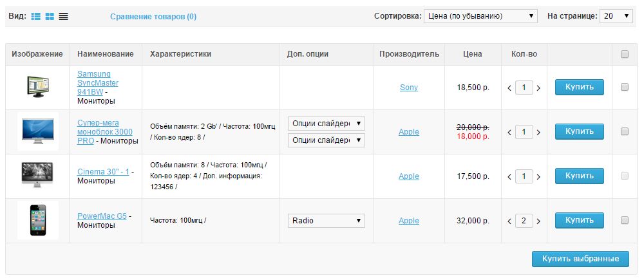
Task: Toggle select-all checkbox in table header
Action: click(x=624, y=54)
